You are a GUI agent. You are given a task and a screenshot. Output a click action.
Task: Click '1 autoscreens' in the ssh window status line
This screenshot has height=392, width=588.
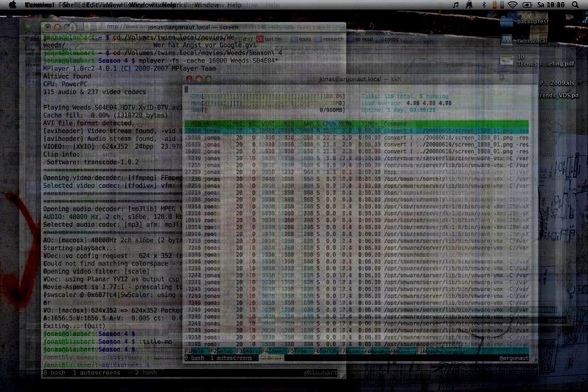pos(231,358)
